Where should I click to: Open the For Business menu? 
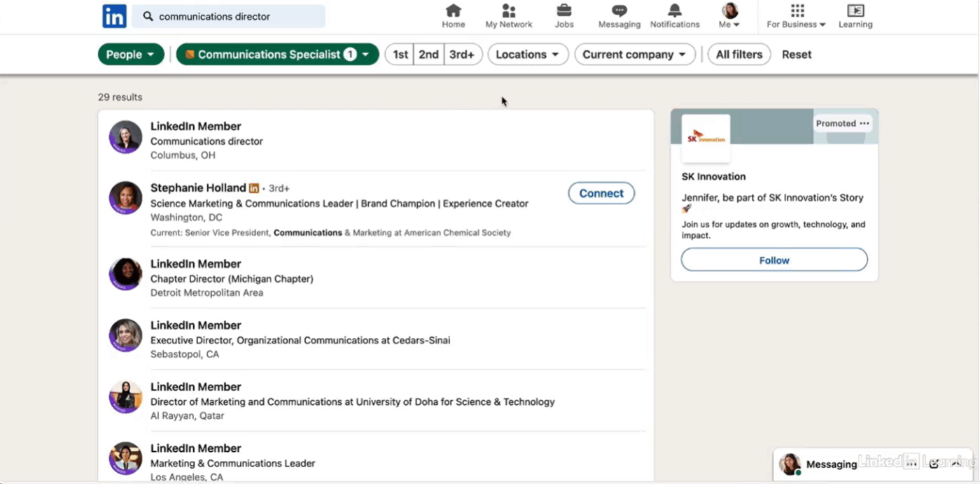[796, 15]
